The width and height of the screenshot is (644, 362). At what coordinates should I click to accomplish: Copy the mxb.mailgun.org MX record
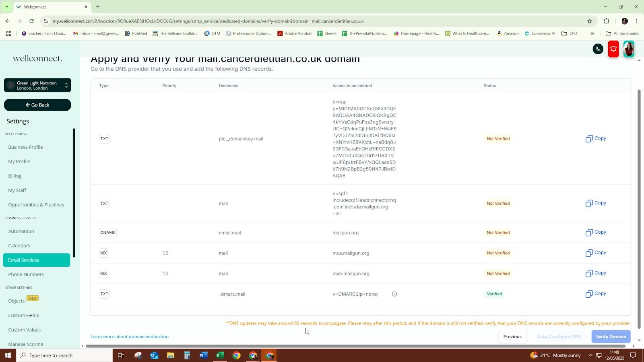coord(596,273)
